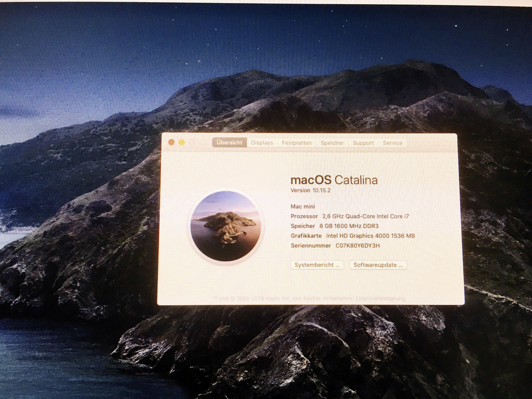Click the Mac mini model name

[x=303, y=206]
